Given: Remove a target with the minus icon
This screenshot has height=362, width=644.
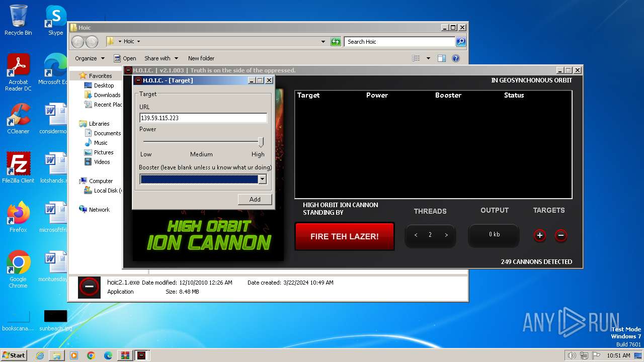Looking at the screenshot, I should click(561, 235).
